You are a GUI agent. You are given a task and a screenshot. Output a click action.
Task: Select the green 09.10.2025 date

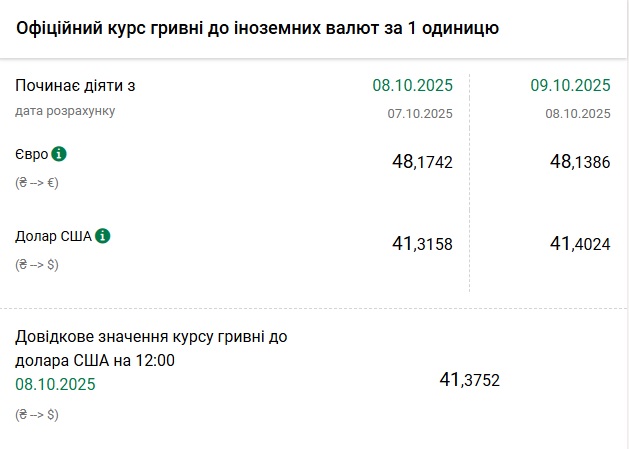[x=570, y=86]
